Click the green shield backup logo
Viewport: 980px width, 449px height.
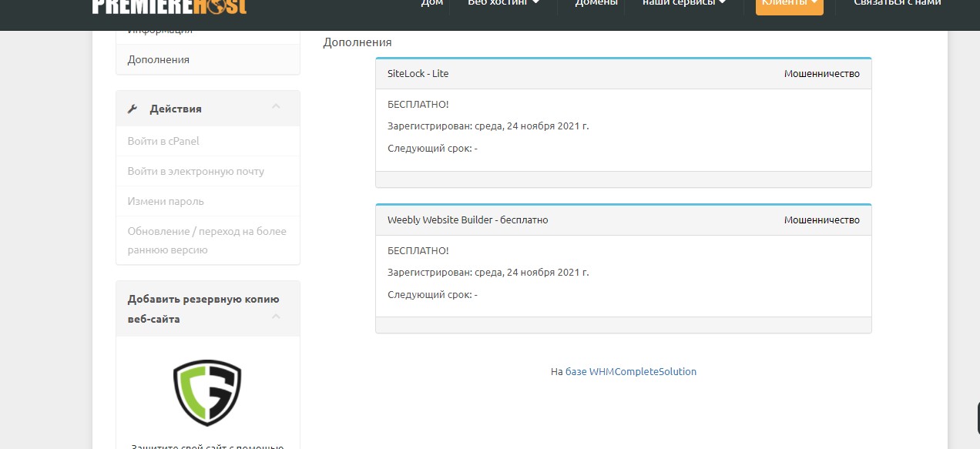point(207,393)
